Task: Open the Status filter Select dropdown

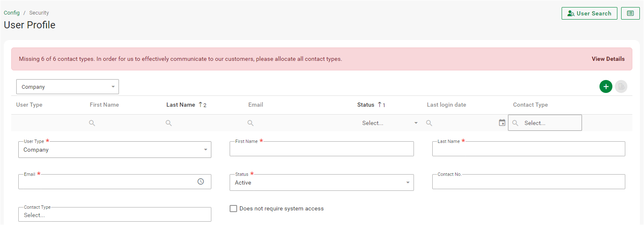Action: tap(389, 123)
